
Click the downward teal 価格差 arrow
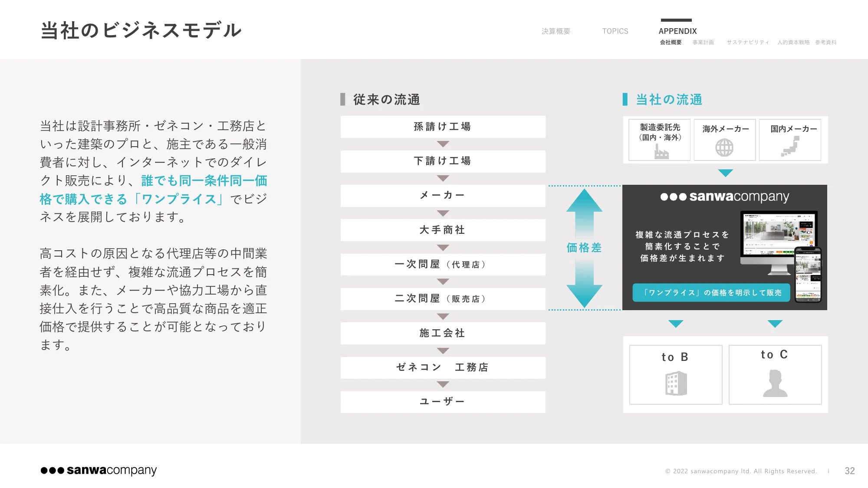point(584,283)
